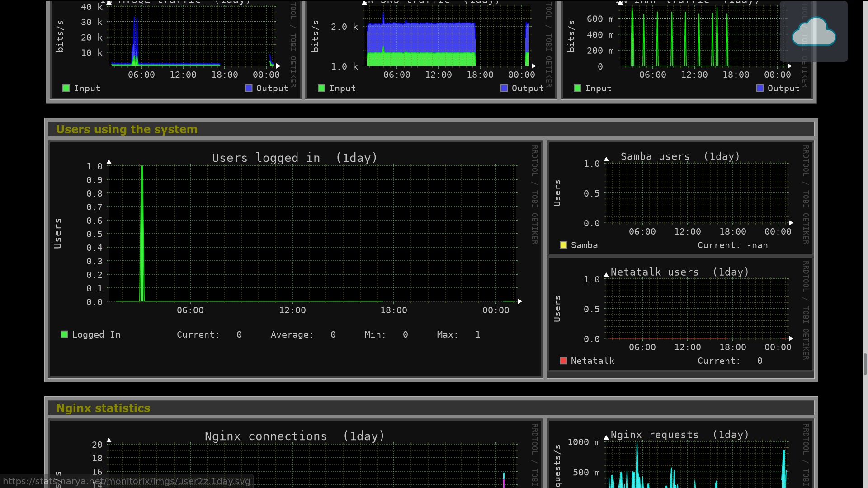Click the yellow Samba legend swatch
The height and width of the screenshot is (488, 868).
pos(563,245)
